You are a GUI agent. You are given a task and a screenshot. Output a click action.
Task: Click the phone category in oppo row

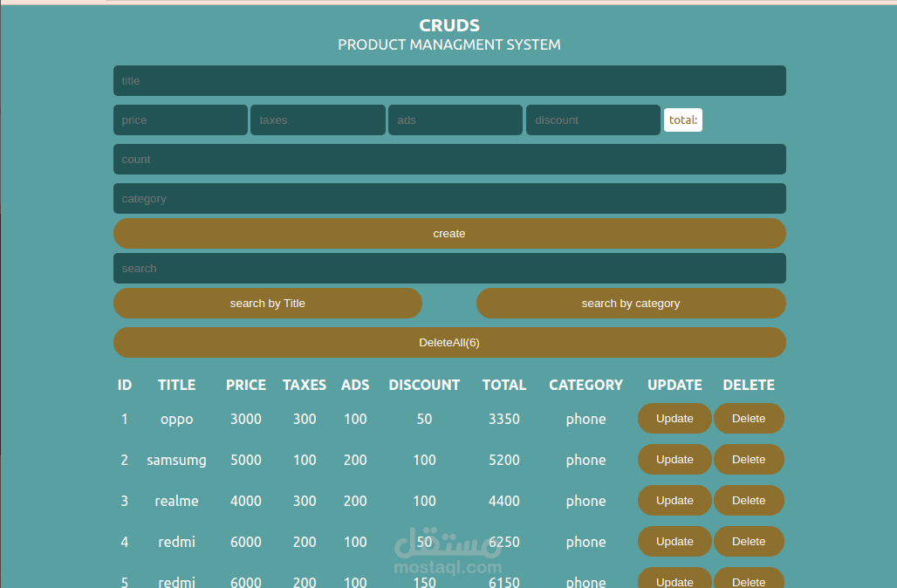pyautogui.click(x=585, y=420)
